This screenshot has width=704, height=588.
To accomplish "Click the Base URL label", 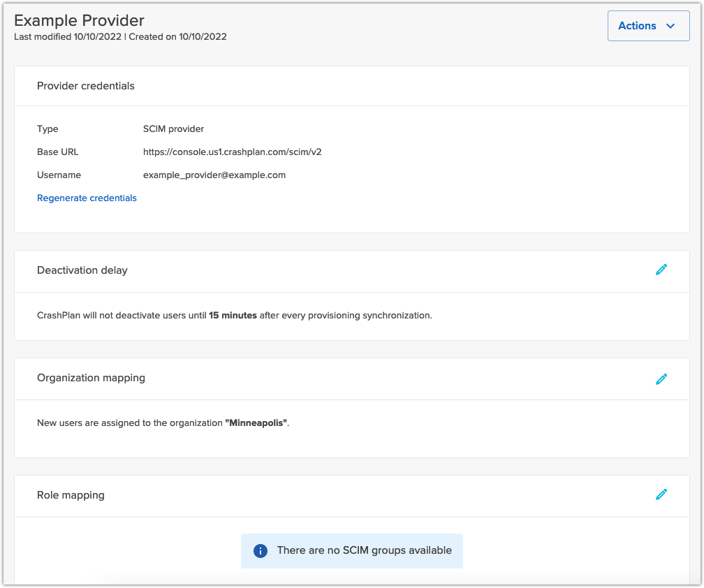I will 57,152.
